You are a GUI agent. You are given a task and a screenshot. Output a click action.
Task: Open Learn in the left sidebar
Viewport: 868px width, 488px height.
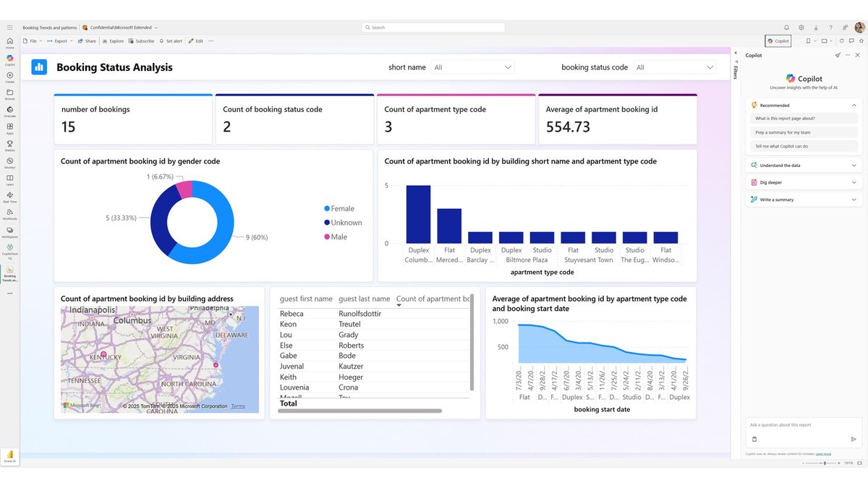pyautogui.click(x=9, y=179)
